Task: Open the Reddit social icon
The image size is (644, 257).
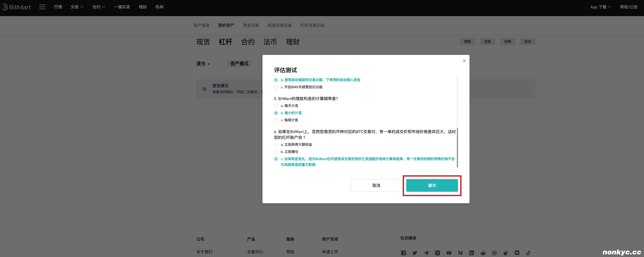Action: [x=483, y=253]
